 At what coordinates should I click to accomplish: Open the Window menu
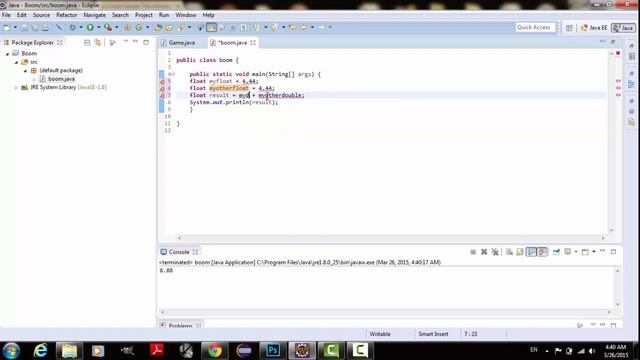[186, 15]
